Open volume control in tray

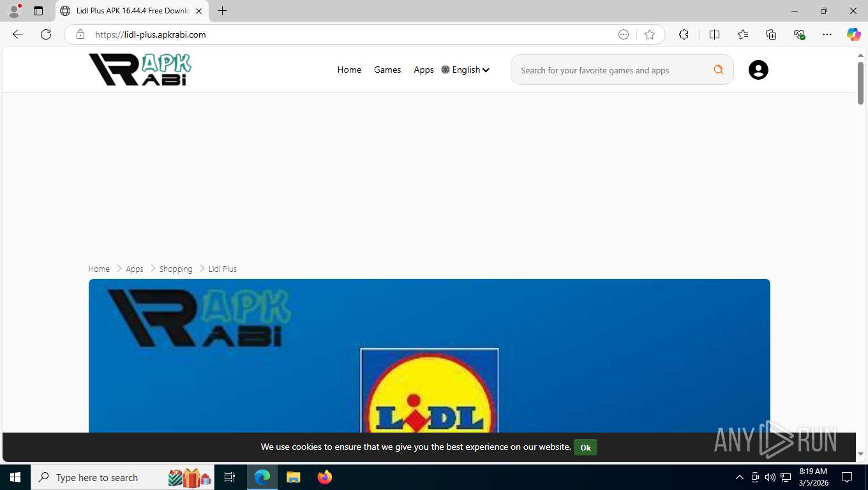pos(770,477)
